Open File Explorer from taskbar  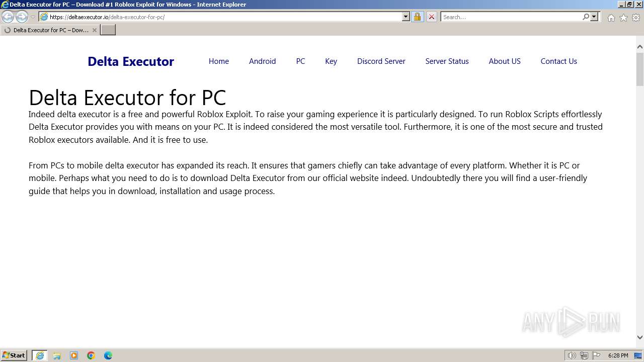[x=57, y=355]
